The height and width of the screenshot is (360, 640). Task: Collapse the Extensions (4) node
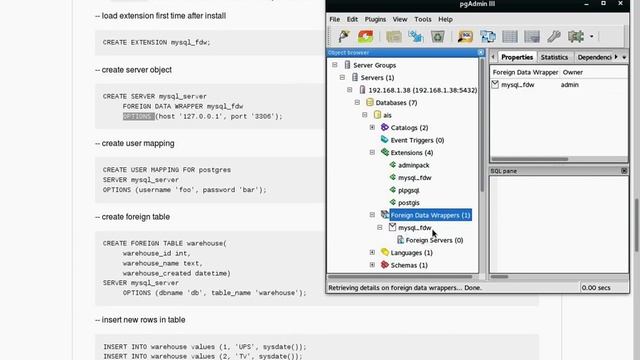coord(372,152)
